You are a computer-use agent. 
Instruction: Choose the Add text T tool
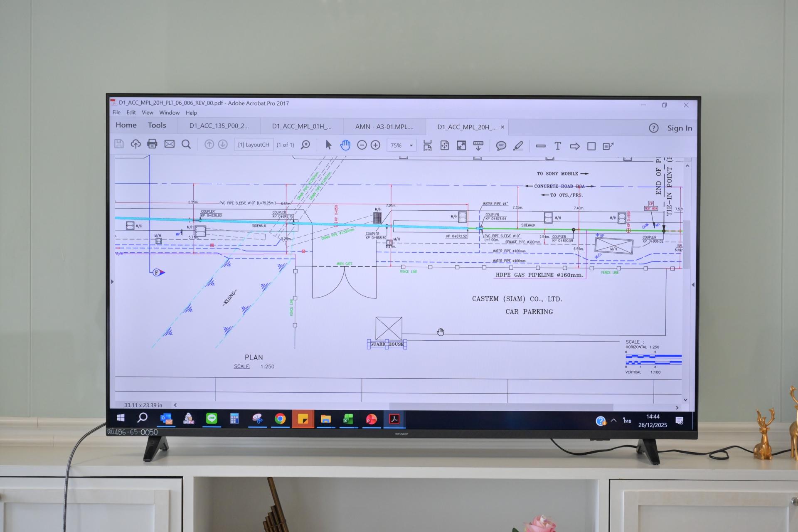[557, 146]
